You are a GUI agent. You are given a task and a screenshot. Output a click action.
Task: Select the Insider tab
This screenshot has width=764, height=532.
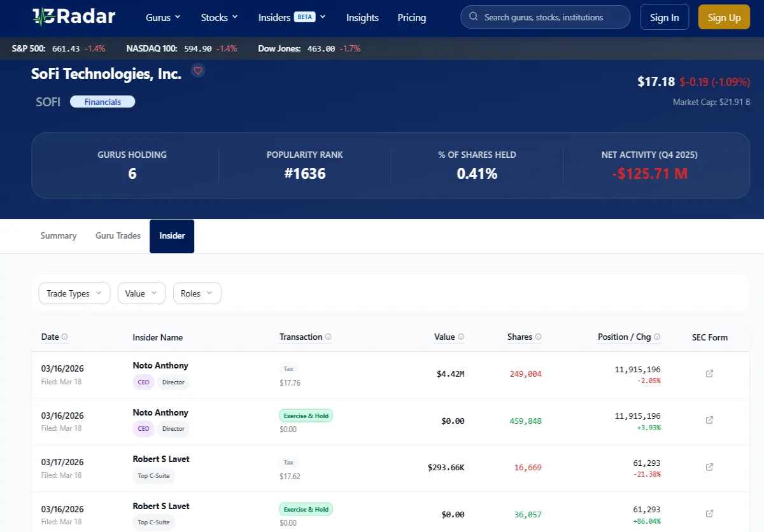point(172,236)
